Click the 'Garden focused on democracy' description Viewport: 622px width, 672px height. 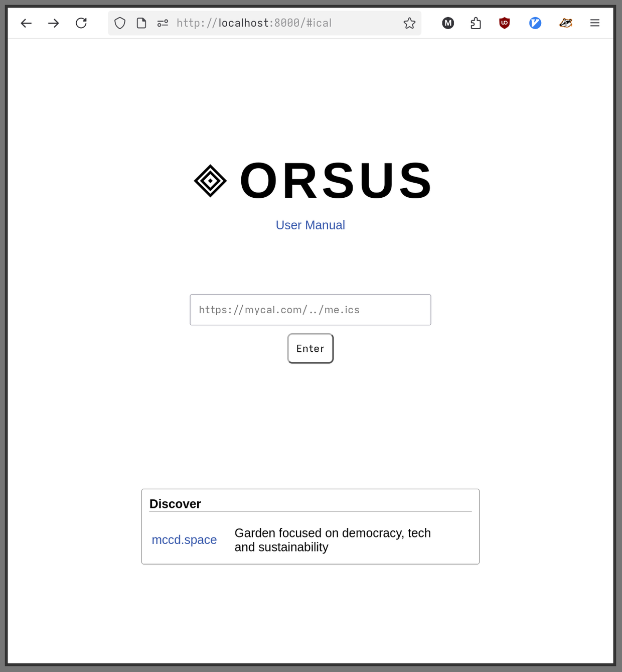pos(333,540)
